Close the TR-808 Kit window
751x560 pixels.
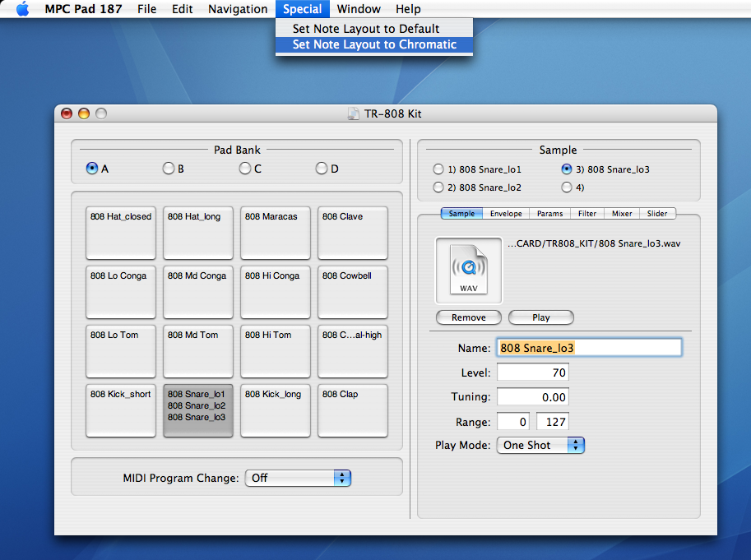tap(67, 113)
